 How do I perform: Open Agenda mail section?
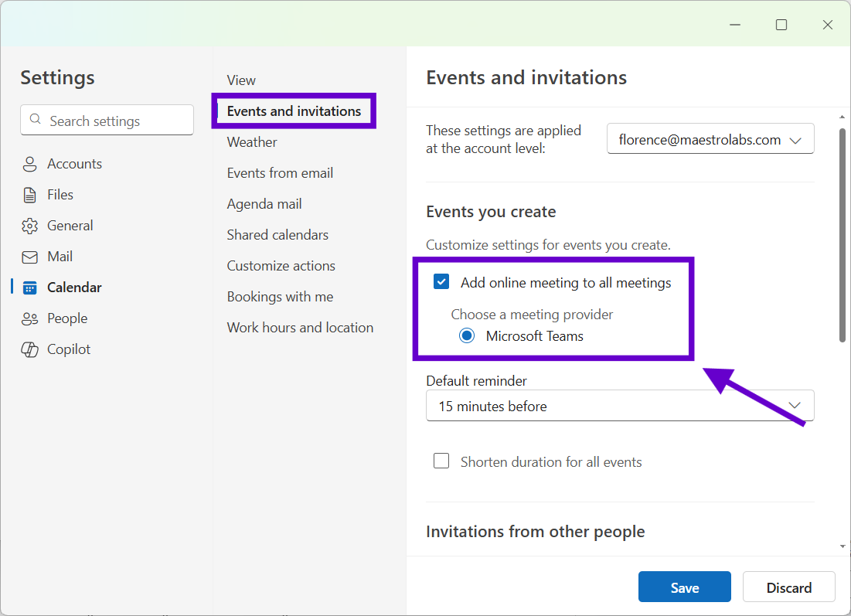[x=264, y=204]
